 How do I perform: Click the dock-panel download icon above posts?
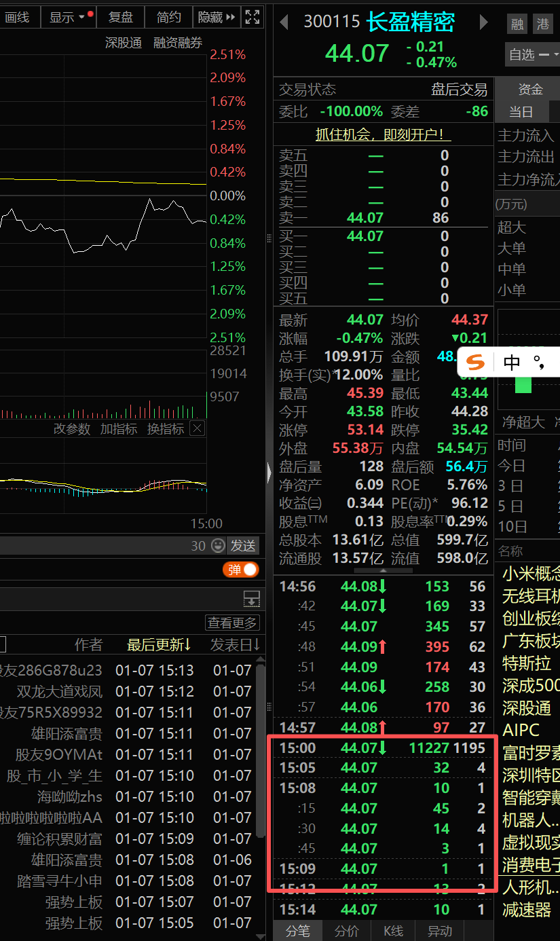pyautogui.click(x=251, y=599)
